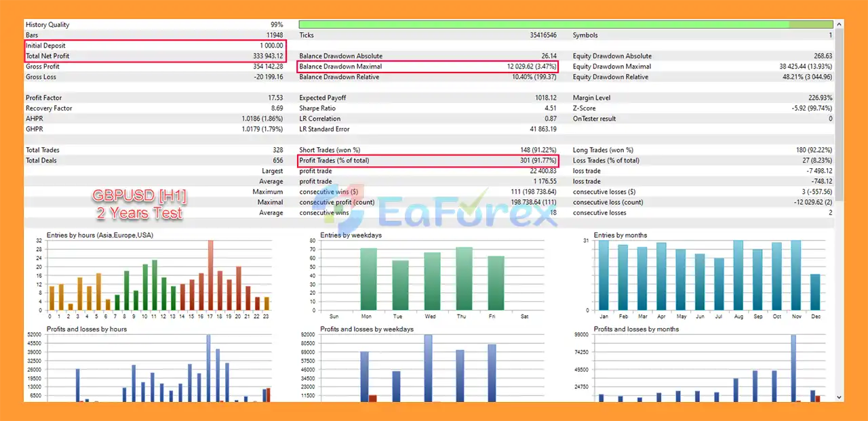Select the Total Trades value 328

[x=277, y=150]
